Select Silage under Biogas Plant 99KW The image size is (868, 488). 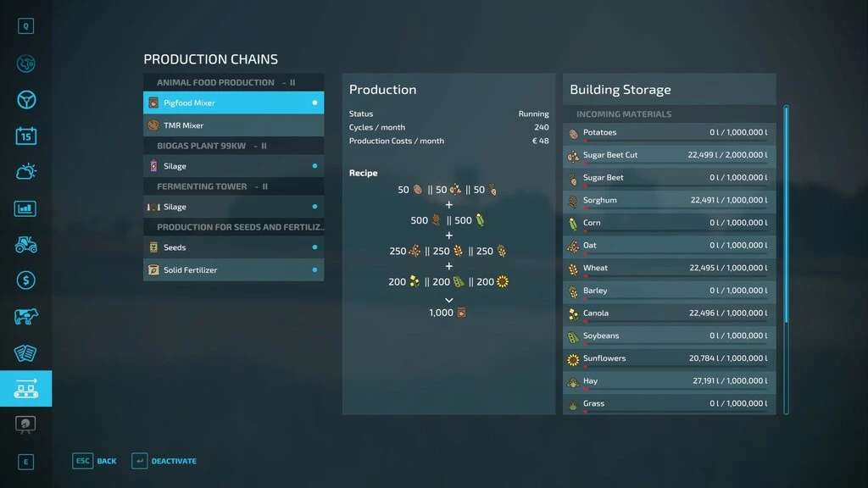click(x=233, y=166)
